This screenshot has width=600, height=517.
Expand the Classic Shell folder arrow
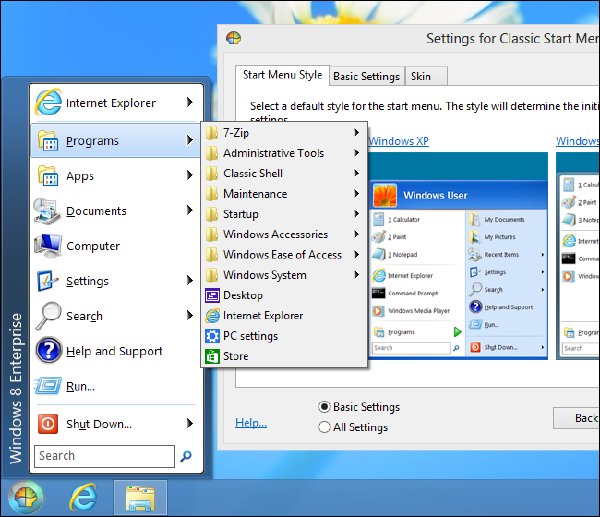tap(357, 173)
